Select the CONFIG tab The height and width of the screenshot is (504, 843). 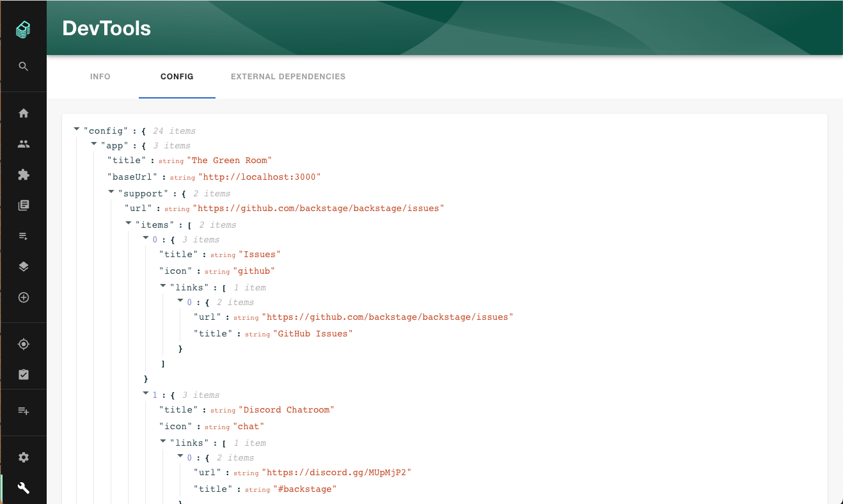177,76
